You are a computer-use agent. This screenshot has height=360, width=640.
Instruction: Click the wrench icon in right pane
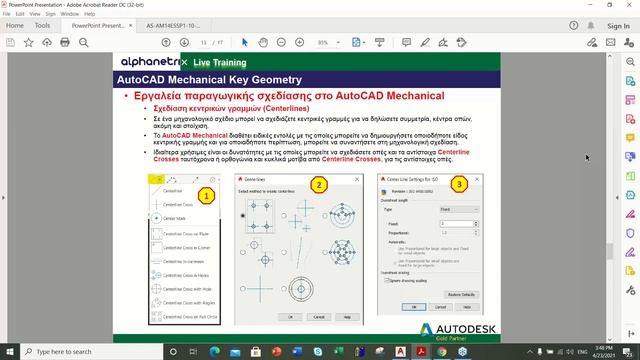[x=630, y=290]
